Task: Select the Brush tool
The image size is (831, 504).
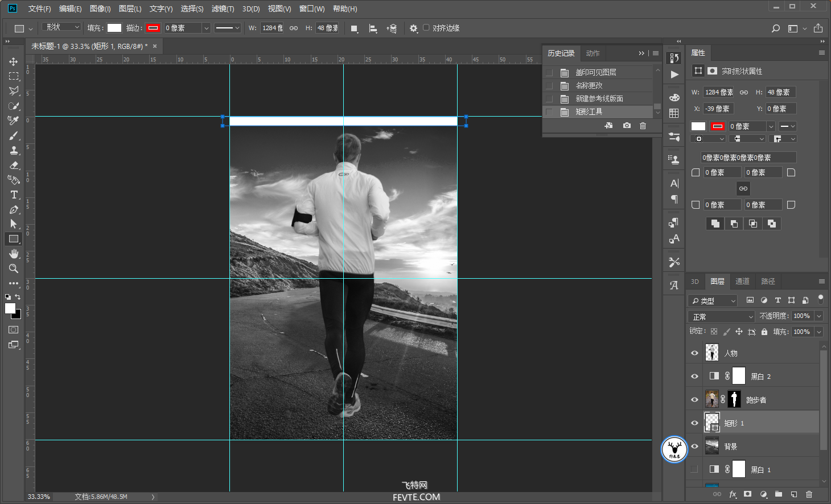Action: [x=14, y=135]
